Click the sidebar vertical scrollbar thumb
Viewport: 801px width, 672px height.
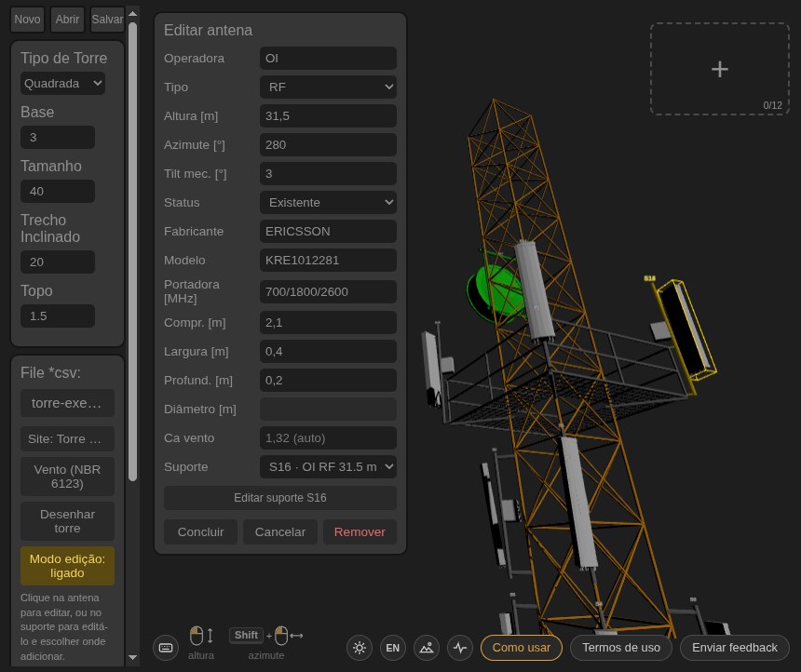(x=132, y=251)
